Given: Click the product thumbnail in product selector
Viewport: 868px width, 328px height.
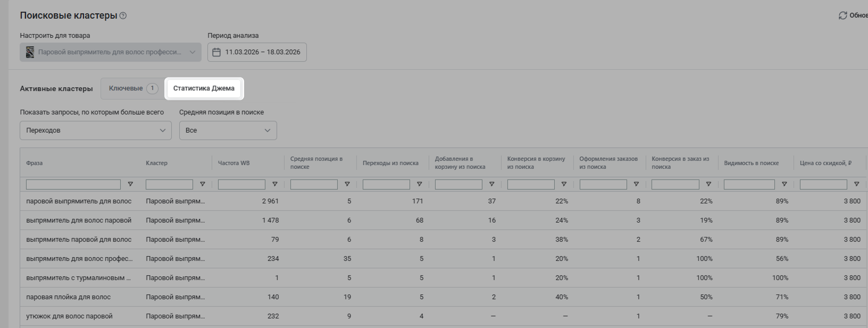Looking at the screenshot, I should click(x=30, y=52).
